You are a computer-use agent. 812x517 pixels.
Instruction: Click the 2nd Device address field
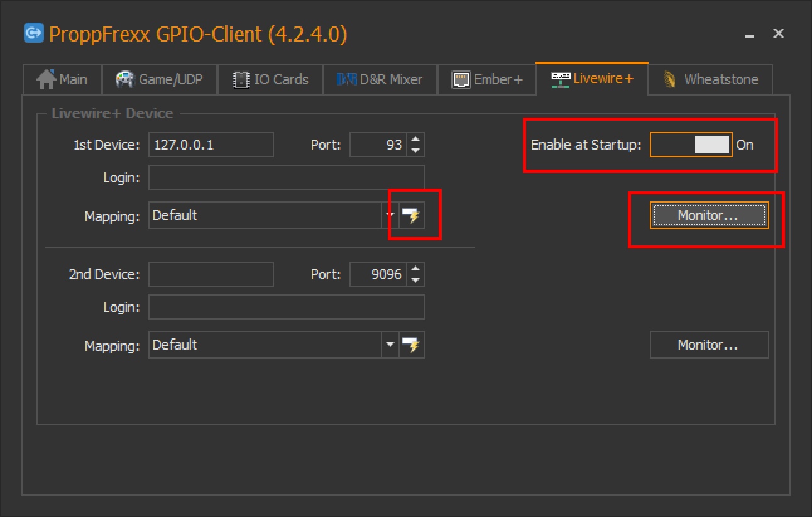211,274
